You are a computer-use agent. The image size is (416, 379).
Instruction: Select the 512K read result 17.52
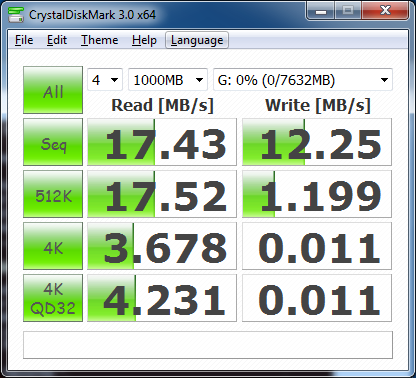tap(162, 194)
